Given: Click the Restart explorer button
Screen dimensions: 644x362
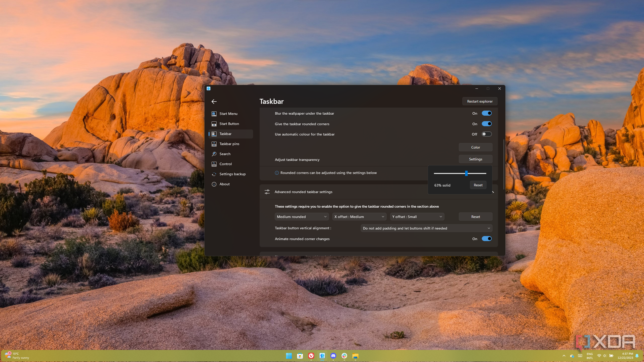Looking at the screenshot, I should pyautogui.click(x=480, y=101).
